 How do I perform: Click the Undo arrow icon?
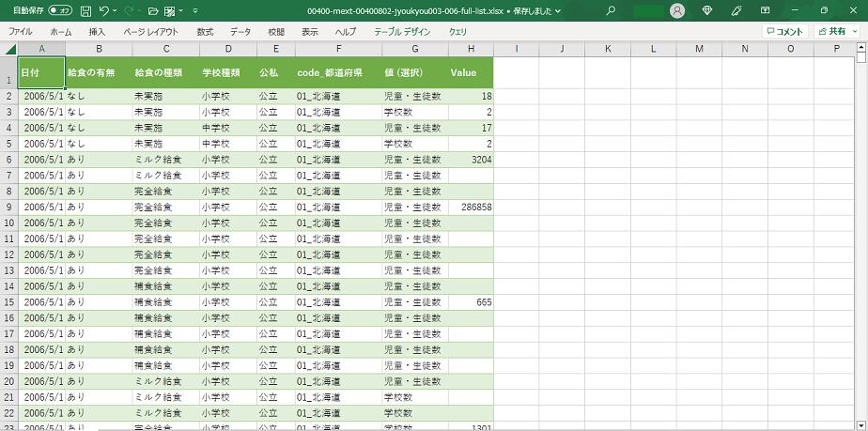click(x=104, y=11)
